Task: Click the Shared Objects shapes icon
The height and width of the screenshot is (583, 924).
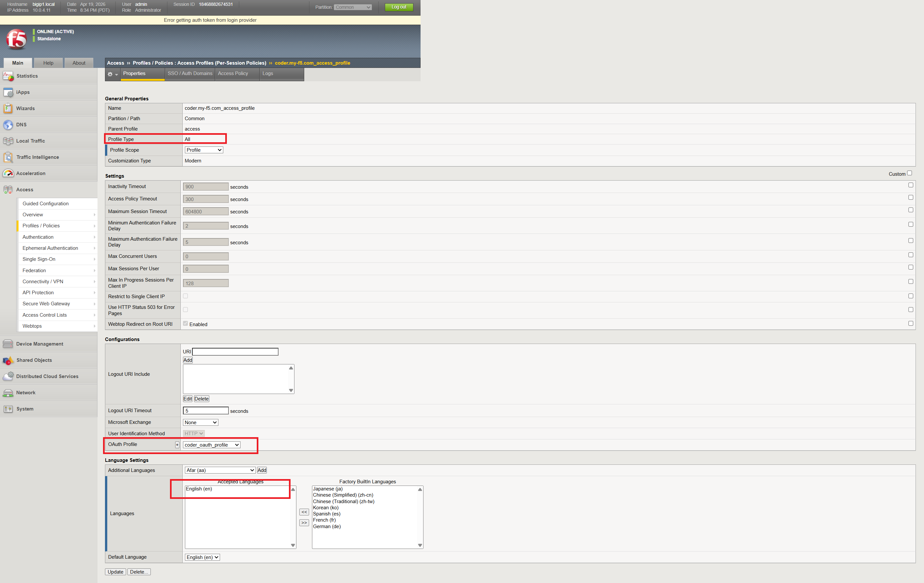Action: pos(8,360)
